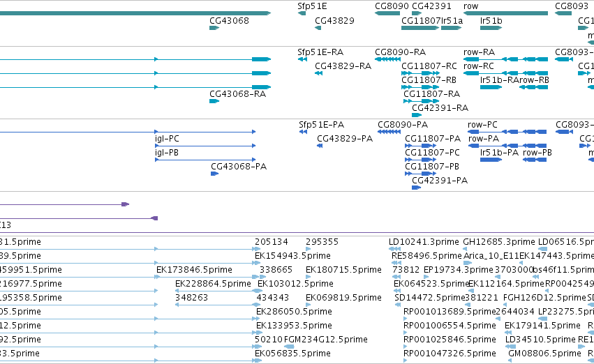Open the row-PB protein label
The width and height of the screenshot is (594, 364).
pyautogui.click(x=537, y=153)
